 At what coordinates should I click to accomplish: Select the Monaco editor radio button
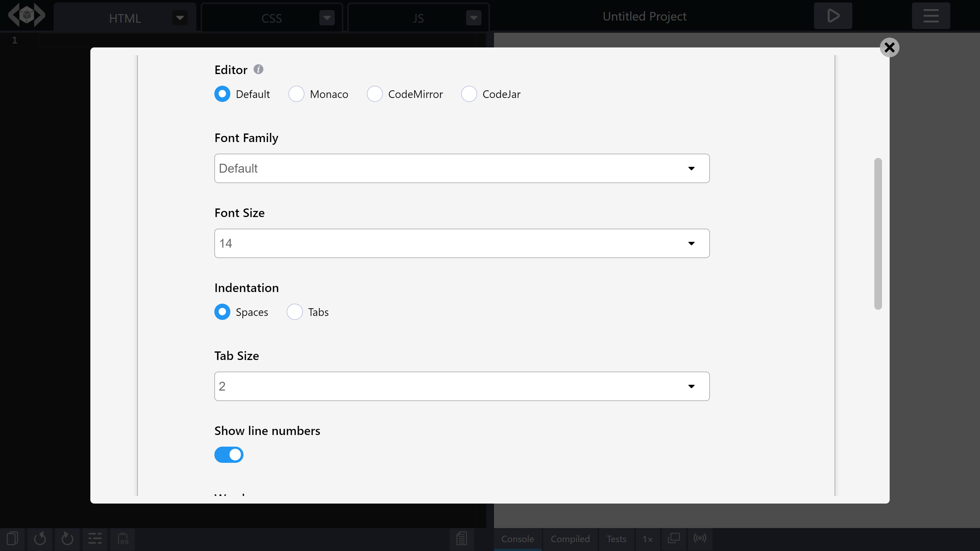[296, 94]
